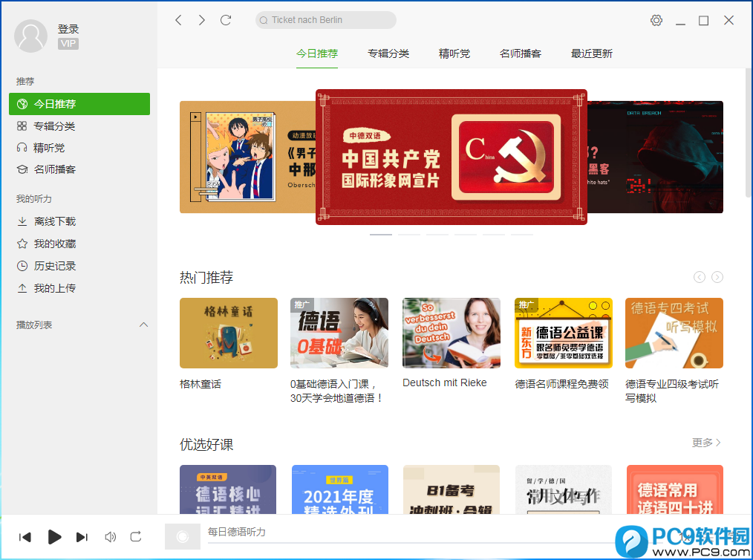Play the previous track
This screenshot has width=753, height=560.
coord(25,537)
